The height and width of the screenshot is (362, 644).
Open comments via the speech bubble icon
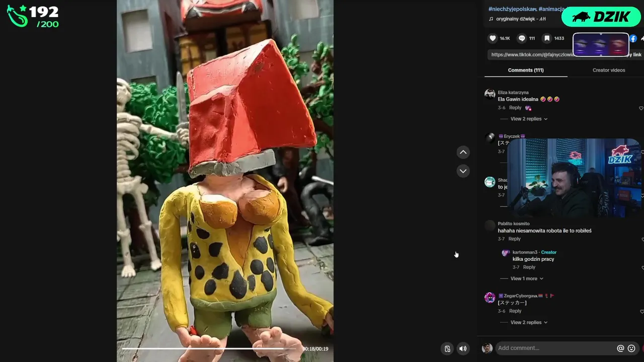pyautogui.click(x=522, y=38)
